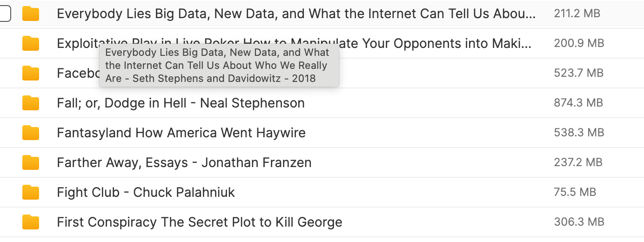
Task: Click the 75.5 MB size of Fight Club
Action: (575, 192)
